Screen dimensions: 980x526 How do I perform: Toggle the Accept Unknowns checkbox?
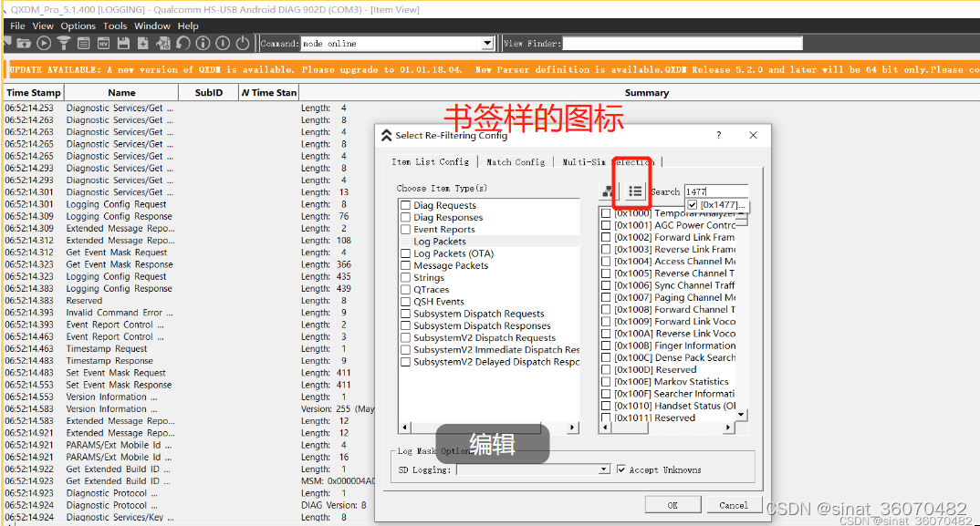620,469
